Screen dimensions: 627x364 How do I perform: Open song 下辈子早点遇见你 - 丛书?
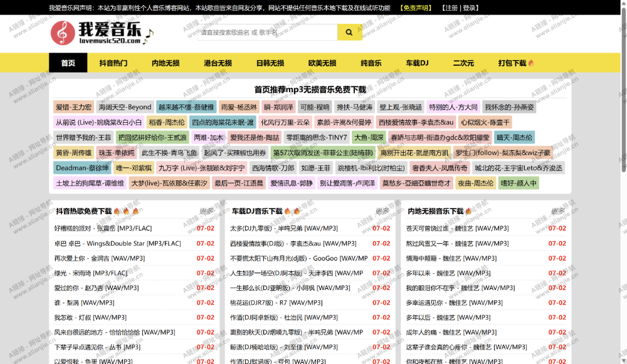pyautogui.click(x=97, y=347)
